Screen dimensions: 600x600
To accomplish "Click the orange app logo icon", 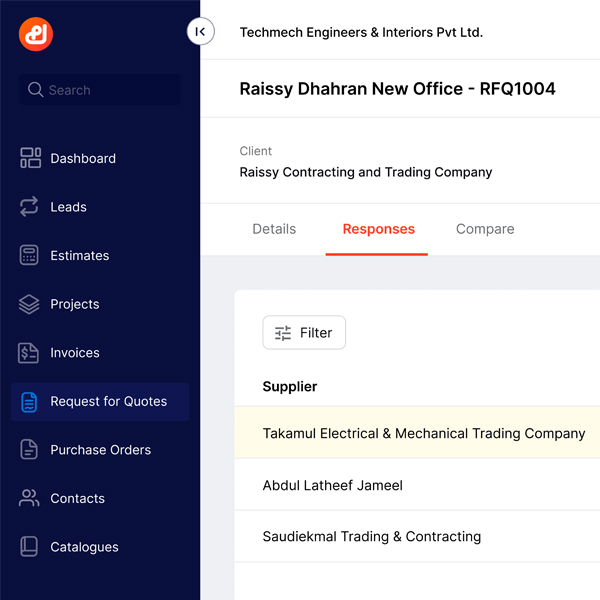I will [36, 34].
